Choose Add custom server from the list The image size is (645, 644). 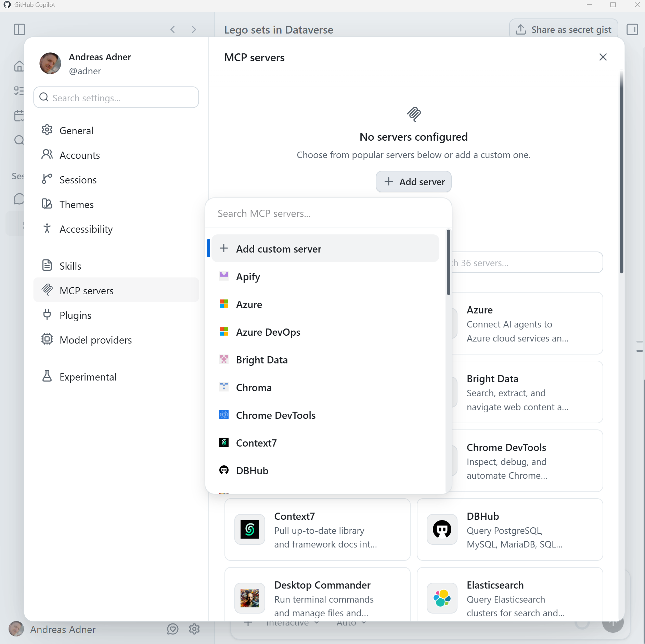coord(325,249)
